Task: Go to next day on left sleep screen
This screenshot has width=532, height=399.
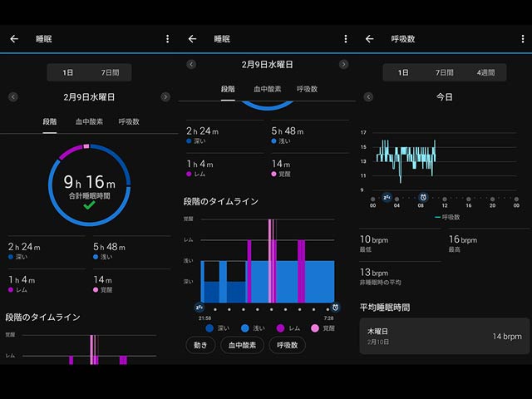Action: point(165,97)
